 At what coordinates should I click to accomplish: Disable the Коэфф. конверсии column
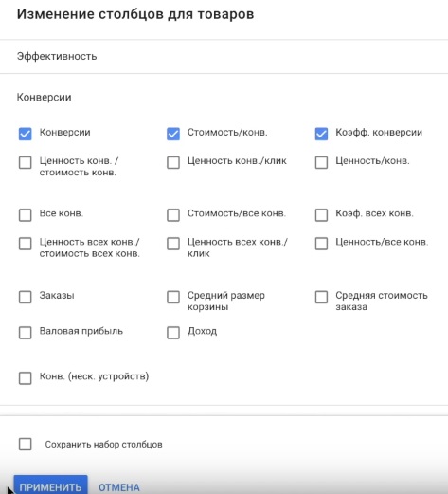(321, 134)
